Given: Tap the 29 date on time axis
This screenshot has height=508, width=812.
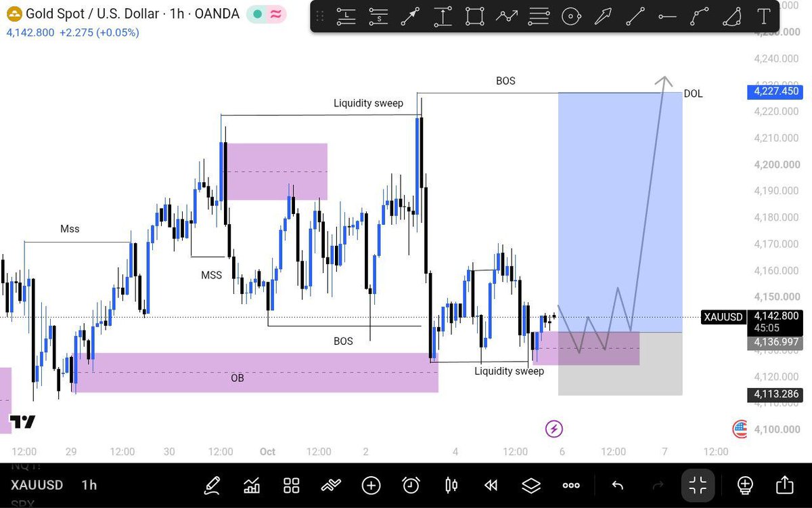Looking at the screenshot, I should coord(70,451).
